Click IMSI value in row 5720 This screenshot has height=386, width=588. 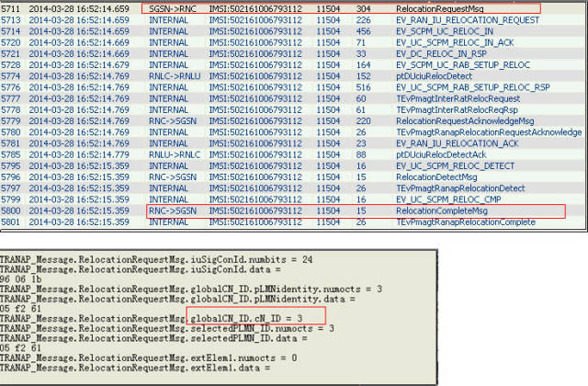(255, 42)
